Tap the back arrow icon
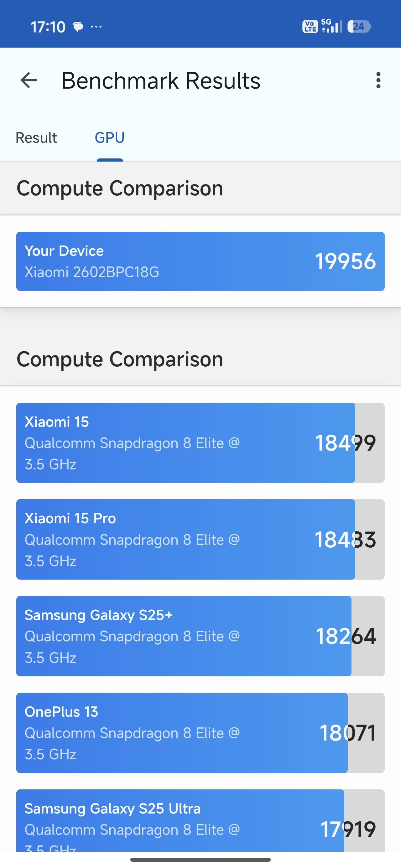Image resolution: width=401 pixels, height=868 pixels. (x=29, y=80)
